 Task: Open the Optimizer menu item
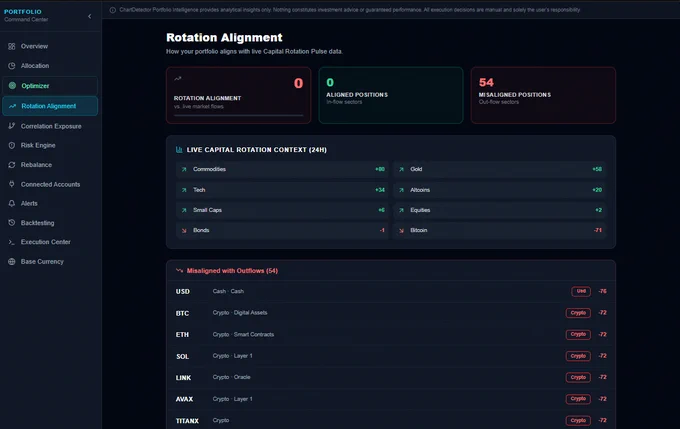click(50, 85)
